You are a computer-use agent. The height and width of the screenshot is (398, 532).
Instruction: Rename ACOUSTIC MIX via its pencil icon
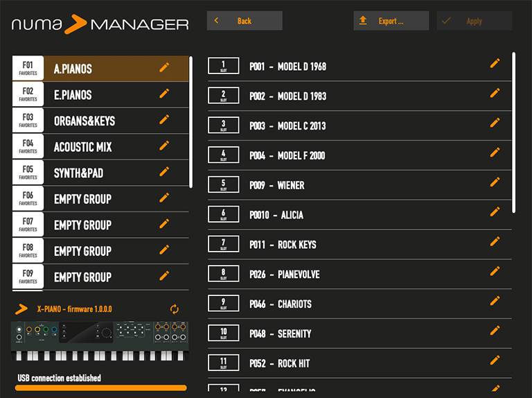[164, 146]
